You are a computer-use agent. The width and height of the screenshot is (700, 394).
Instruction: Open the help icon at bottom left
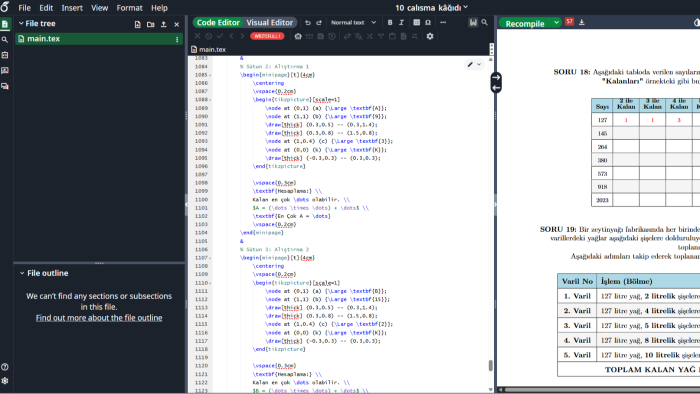pos(5,367)
